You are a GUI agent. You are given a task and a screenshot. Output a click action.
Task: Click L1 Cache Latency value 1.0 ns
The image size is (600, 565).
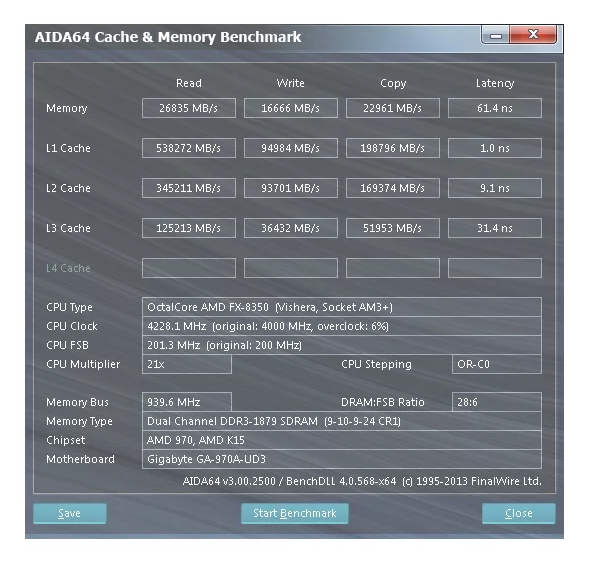tap(495, 148)
